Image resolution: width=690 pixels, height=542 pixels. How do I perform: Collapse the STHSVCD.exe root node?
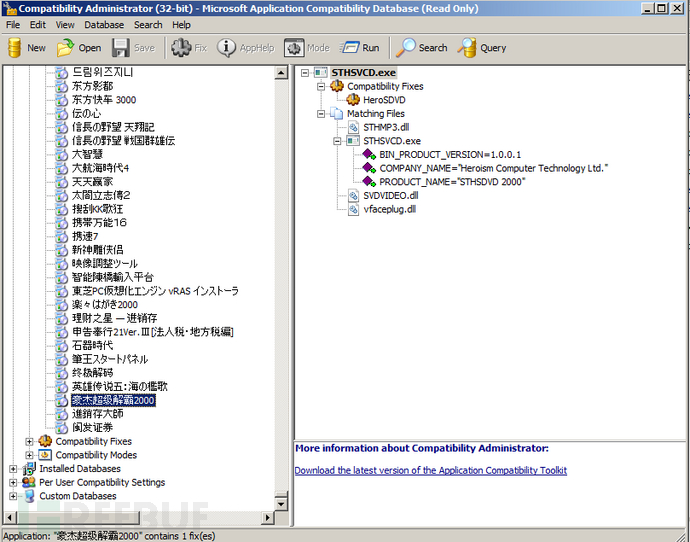[x=305, y=73]
